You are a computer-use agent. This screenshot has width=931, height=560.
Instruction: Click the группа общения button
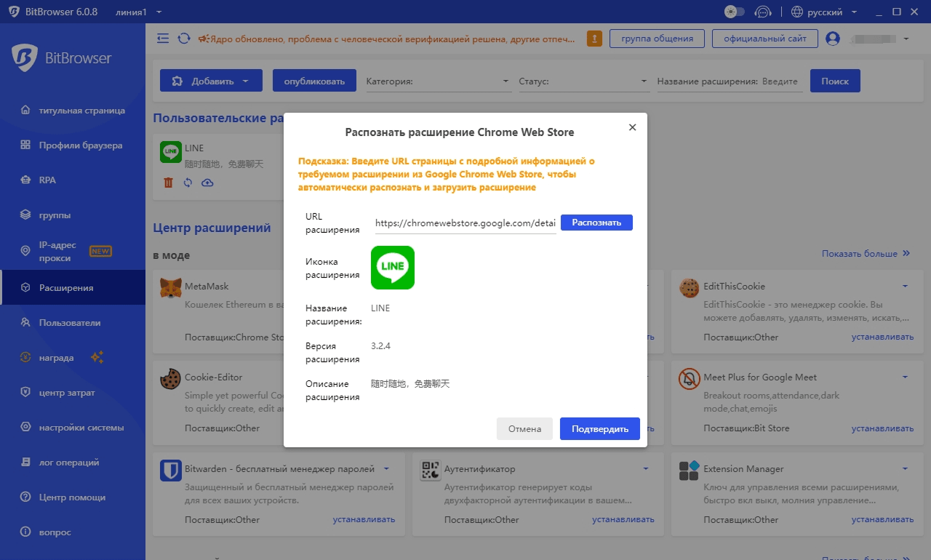[x=657, y=39]
